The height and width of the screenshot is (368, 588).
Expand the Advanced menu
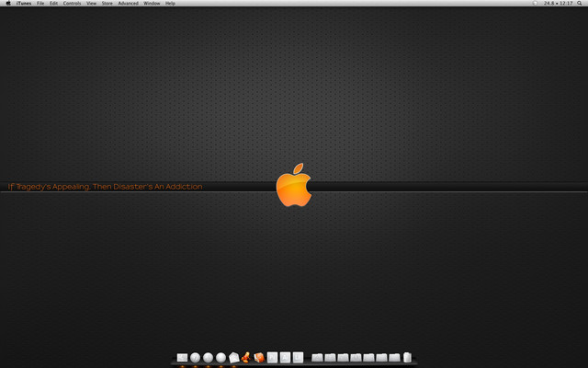[x=128, y=4]
